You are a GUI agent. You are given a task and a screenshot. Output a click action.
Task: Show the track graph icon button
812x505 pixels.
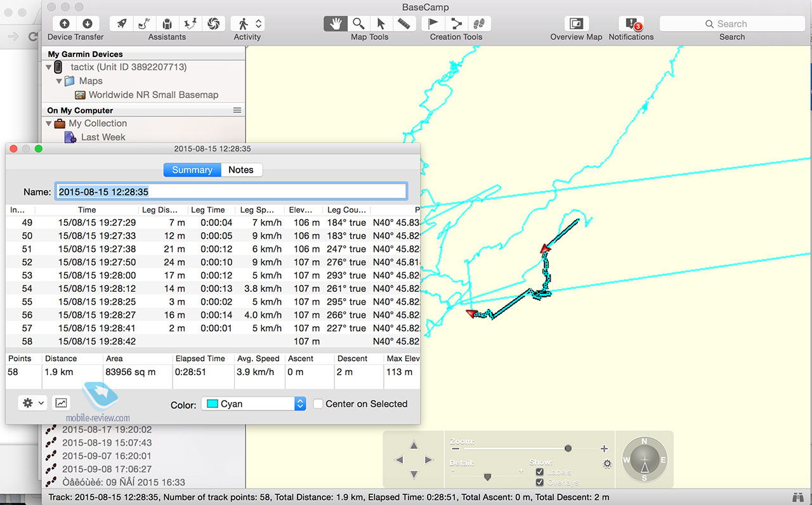coord(61,403)
